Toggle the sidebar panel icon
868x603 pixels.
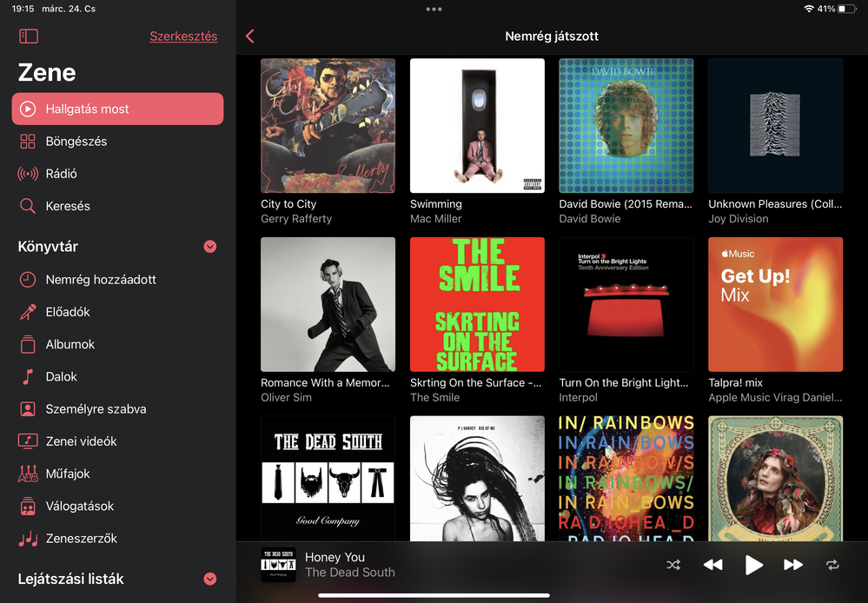[x=28, y=36]
